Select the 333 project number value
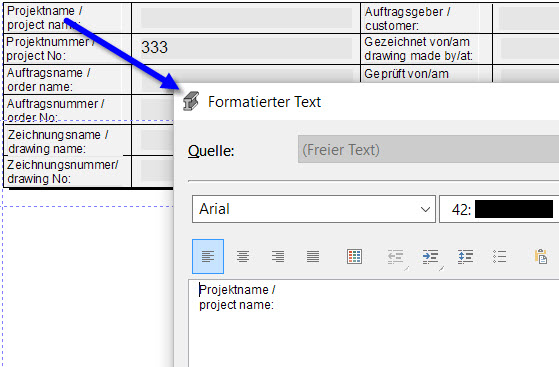The height and width of the screenshot is (367, 559). click(x=154, y=47)
